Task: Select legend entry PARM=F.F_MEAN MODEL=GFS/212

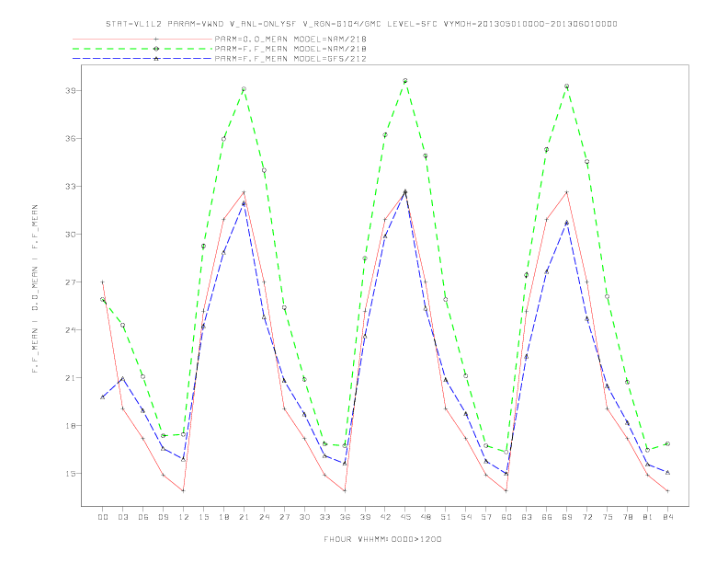Action: click(290, 59)
